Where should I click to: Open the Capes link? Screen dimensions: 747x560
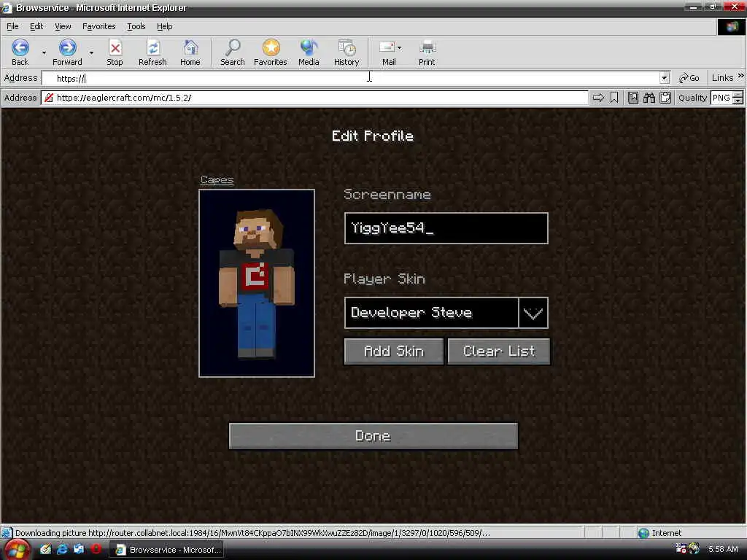(x=217, y=180)
